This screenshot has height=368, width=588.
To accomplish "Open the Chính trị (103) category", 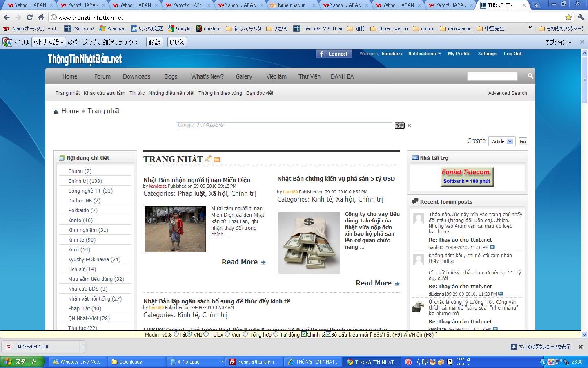I will [x=85, y=181].
